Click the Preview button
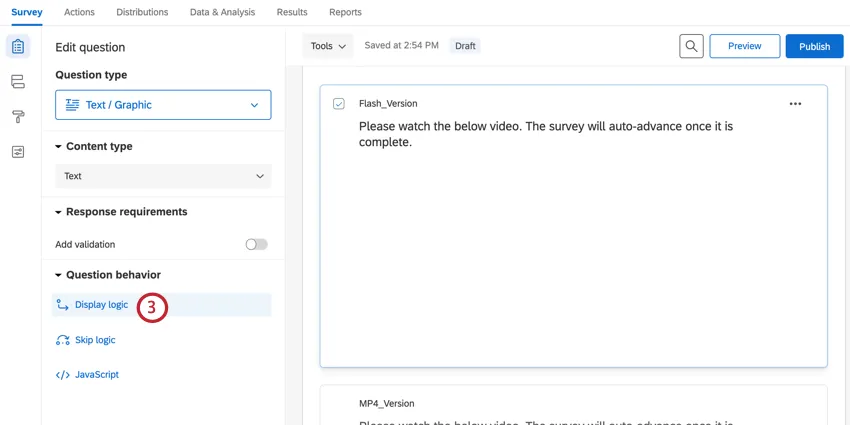This screenshot has height=425, width=850. (x=744, y=46)
